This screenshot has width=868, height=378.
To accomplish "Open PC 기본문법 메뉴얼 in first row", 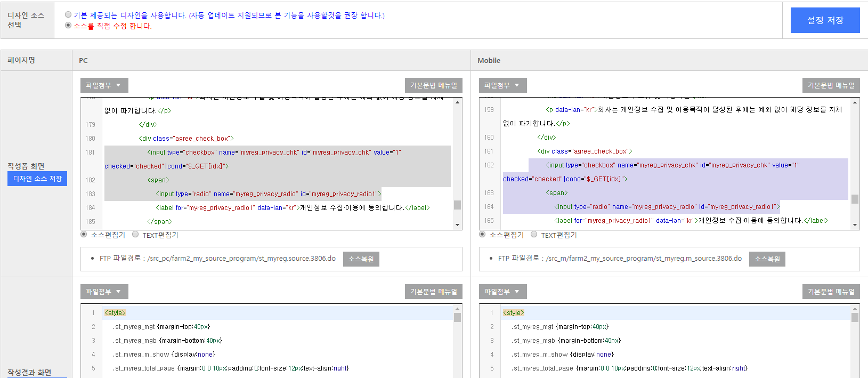I will click(434, 85).
